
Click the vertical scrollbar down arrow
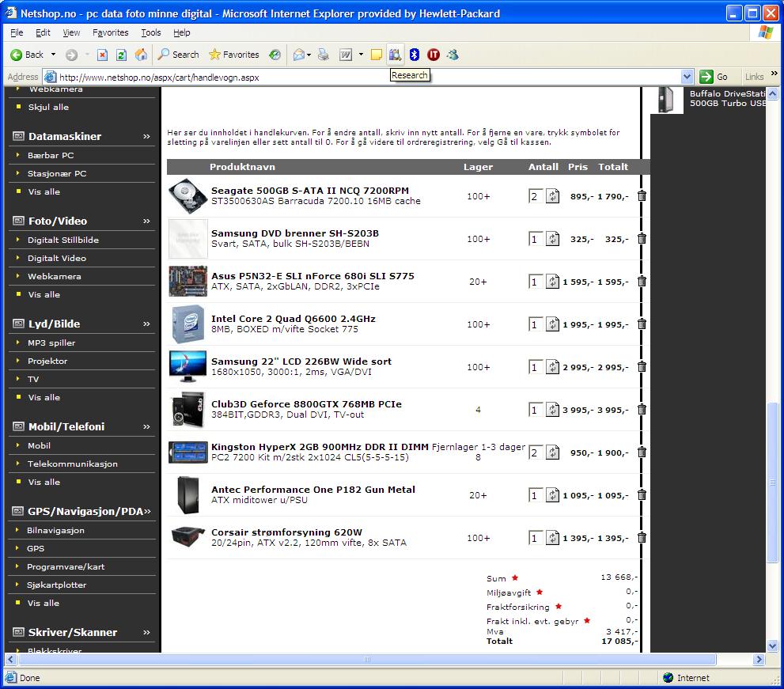pyautogui.click(x=772, y=646)
